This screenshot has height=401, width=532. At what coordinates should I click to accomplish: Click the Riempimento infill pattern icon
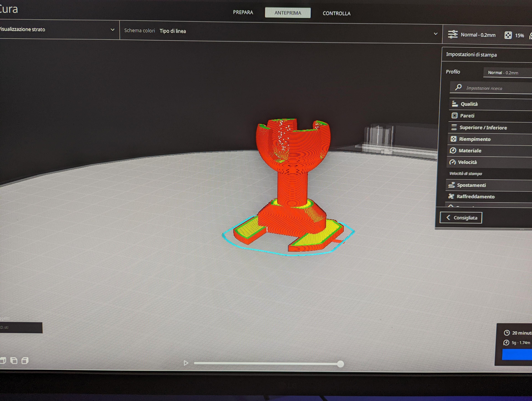453,139
